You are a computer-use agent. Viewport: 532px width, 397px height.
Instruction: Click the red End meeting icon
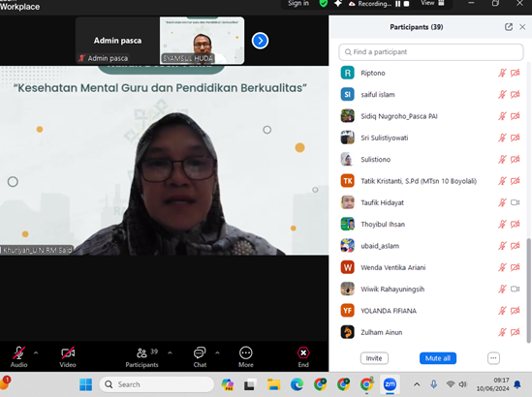[303, 352]
